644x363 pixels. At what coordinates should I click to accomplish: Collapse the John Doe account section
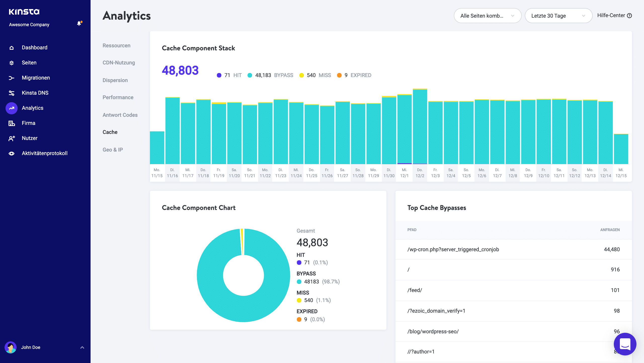pos(82,347)
